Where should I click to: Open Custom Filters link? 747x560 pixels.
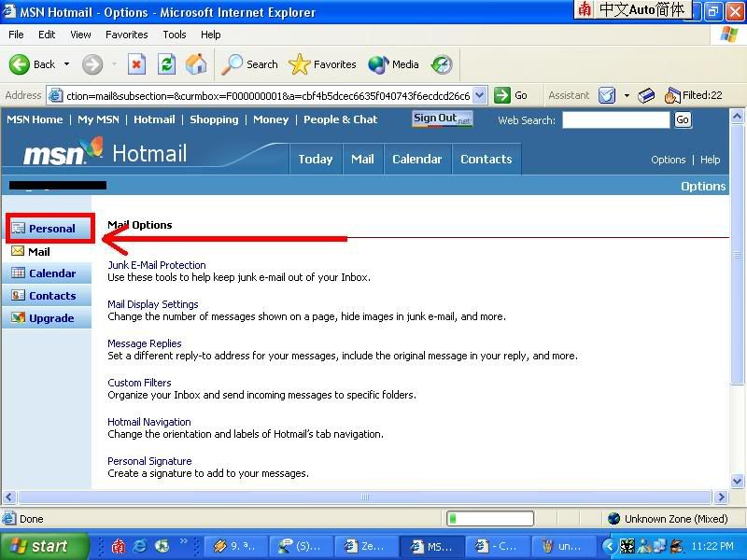[139, 383]
